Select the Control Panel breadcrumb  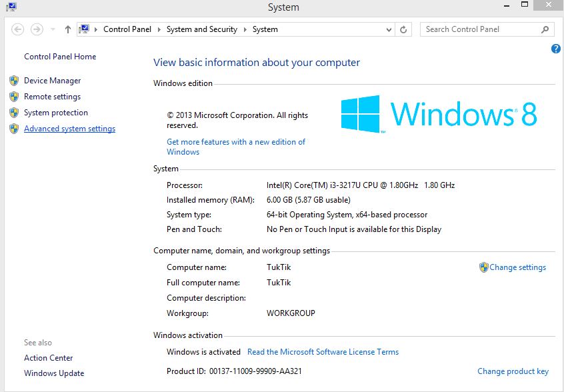pos(127,29)
